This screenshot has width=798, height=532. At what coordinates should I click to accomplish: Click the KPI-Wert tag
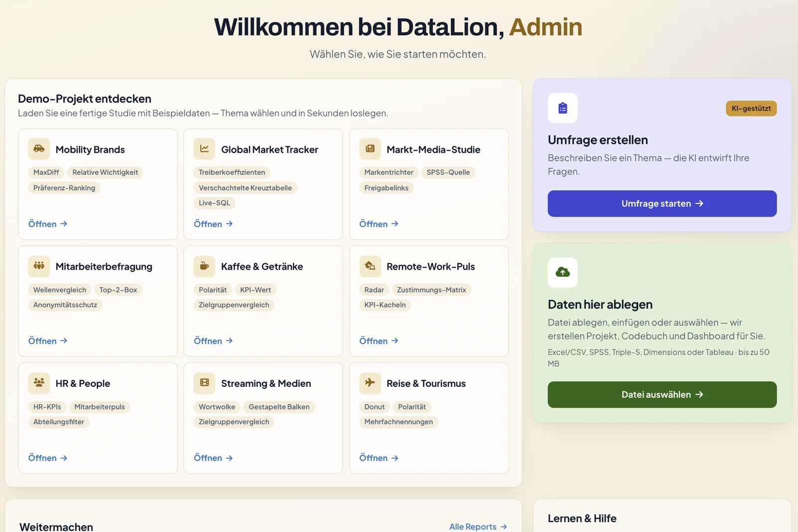coord(256,290)
